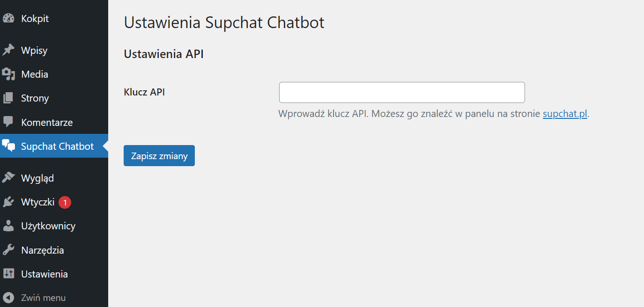The width and height of the screenshot is (644, 307).
Task: Click the Narzędzia wrench icon
Action: 8,250
